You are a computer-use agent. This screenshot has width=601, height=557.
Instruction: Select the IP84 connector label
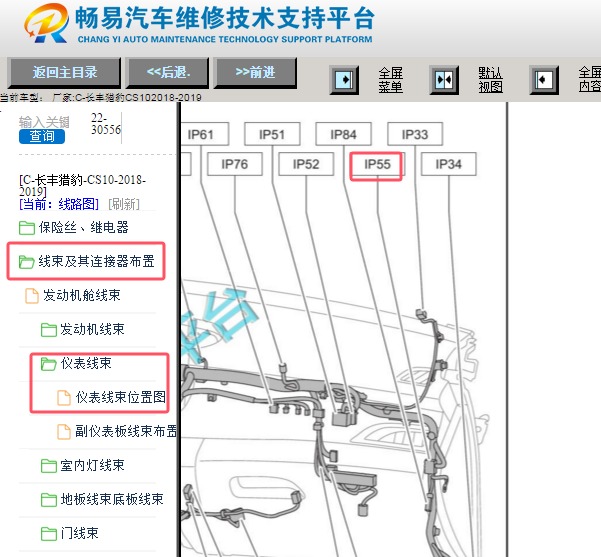click(343, 134)
